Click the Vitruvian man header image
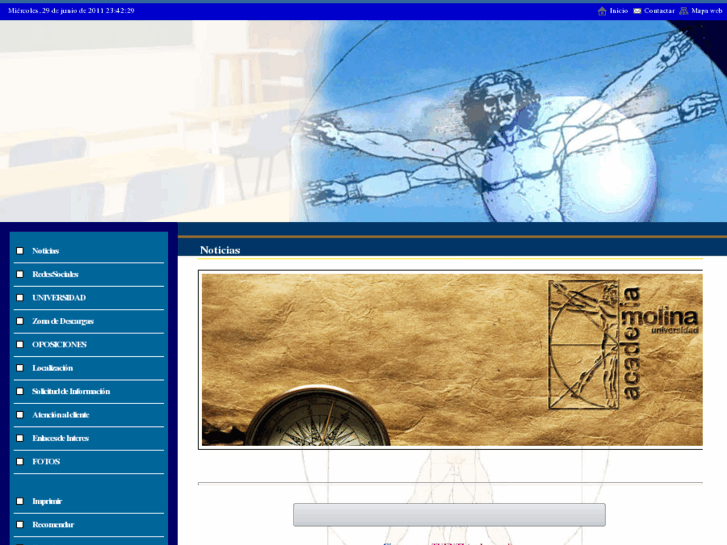This screenshot has width=727, height=545. click(364, 121)
